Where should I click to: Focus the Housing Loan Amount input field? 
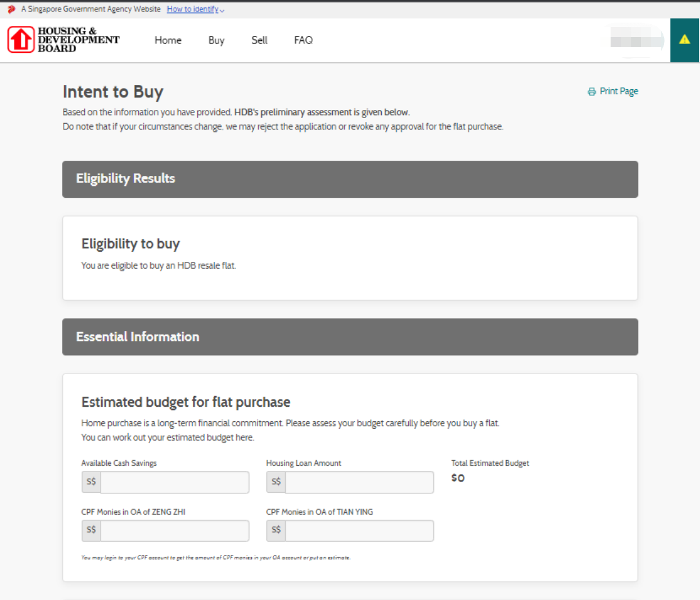[359, 482]
